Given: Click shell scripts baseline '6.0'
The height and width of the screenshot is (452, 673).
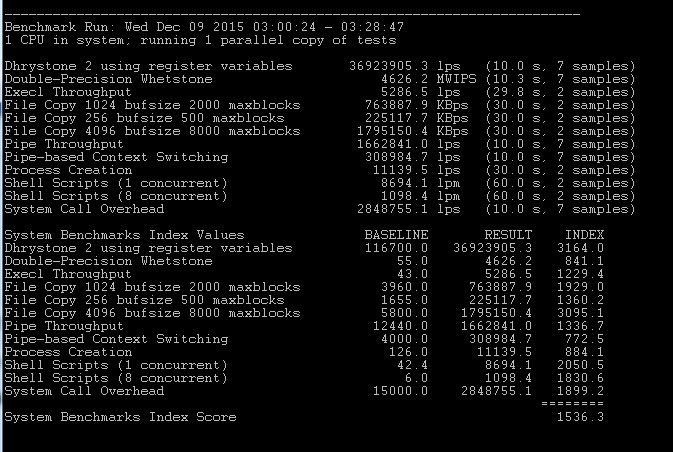Looking at the screenshot, I should 416,378.
